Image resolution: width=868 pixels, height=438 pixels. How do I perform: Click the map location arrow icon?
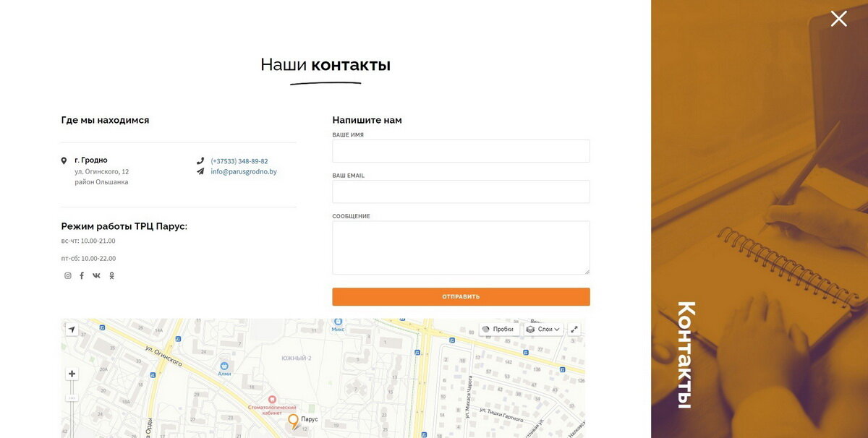(x=72, y=330)
